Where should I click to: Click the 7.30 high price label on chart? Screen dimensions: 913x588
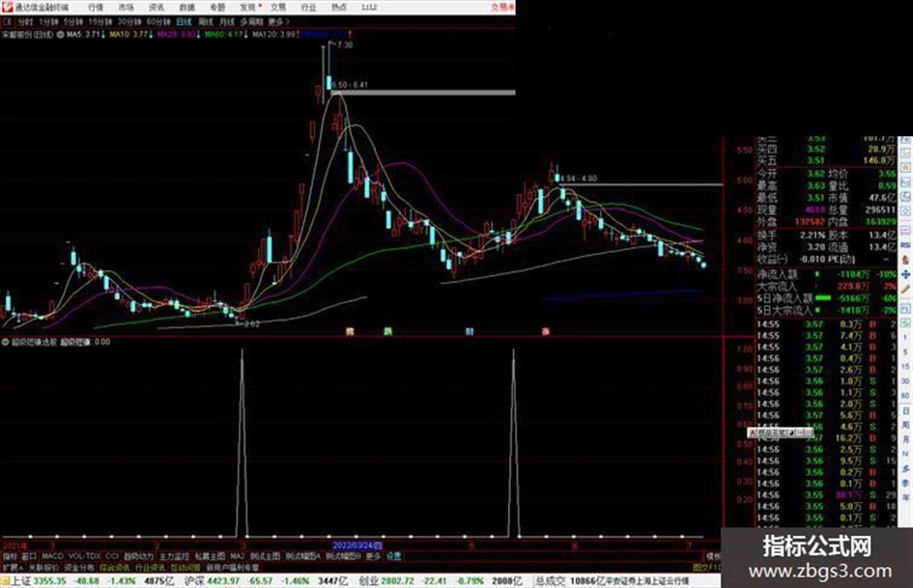pyautogui.click(x=345, y=44)
